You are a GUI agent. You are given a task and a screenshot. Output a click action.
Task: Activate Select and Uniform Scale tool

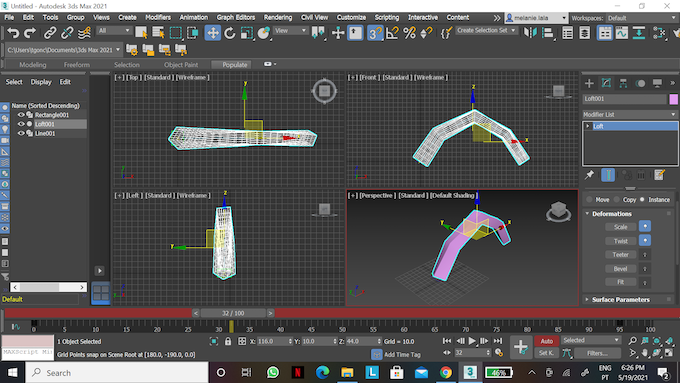[x=246, y=33]
